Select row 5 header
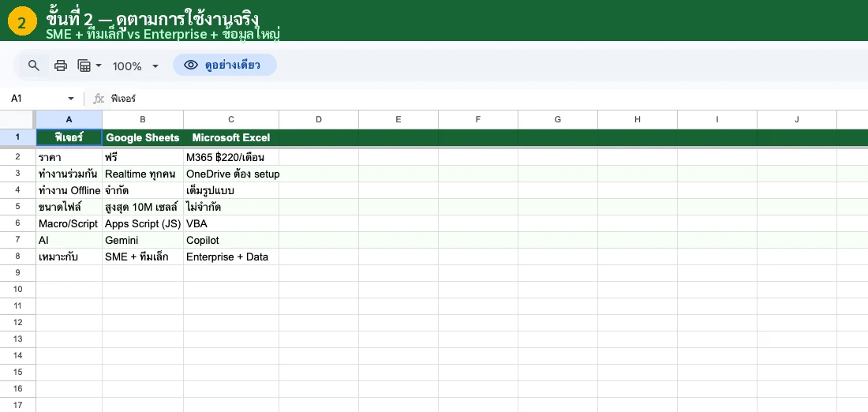Screen dimensions: 868x412 coord(17,207)
